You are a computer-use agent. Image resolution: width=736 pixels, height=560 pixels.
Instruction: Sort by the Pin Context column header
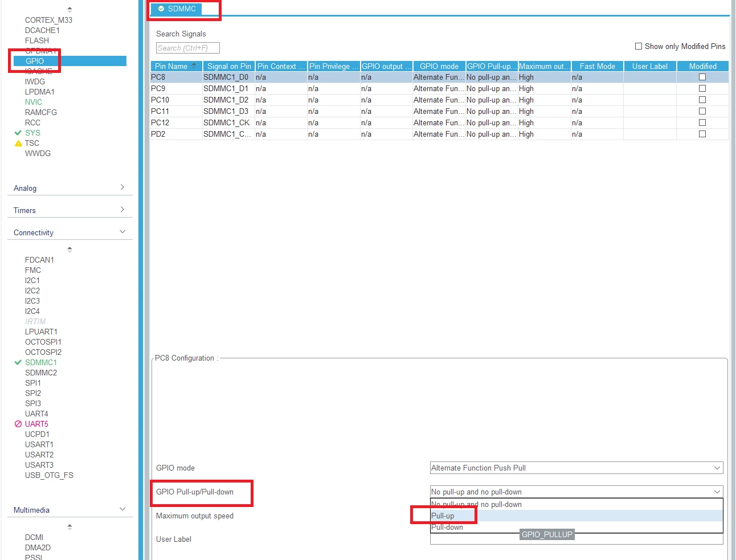point(281,66)
